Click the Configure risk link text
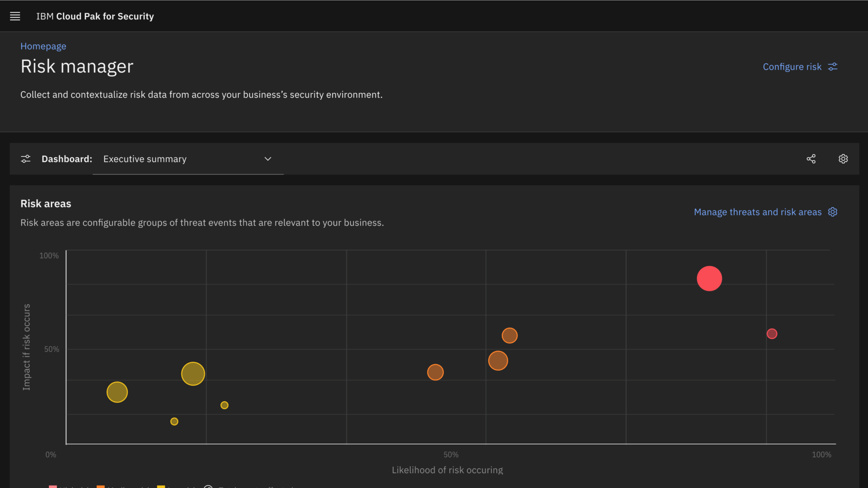868x488 pixels. pyautogui.click(x=792, y=67)
